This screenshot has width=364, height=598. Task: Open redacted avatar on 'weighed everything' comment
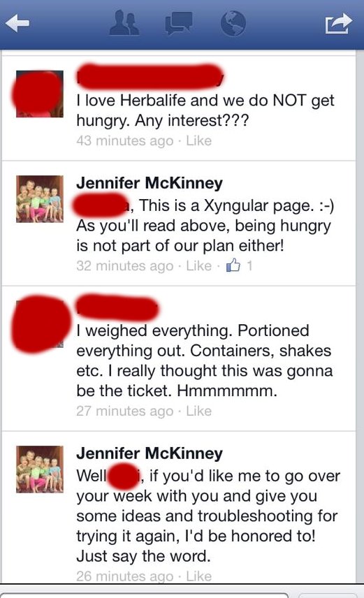[x=40, y=323]
